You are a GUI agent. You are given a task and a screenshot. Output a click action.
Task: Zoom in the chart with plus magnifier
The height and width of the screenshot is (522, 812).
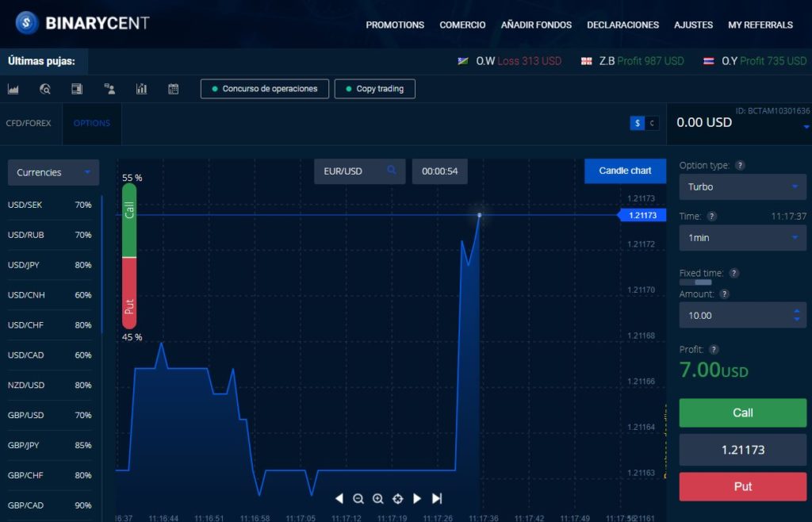tap(378, 498)
